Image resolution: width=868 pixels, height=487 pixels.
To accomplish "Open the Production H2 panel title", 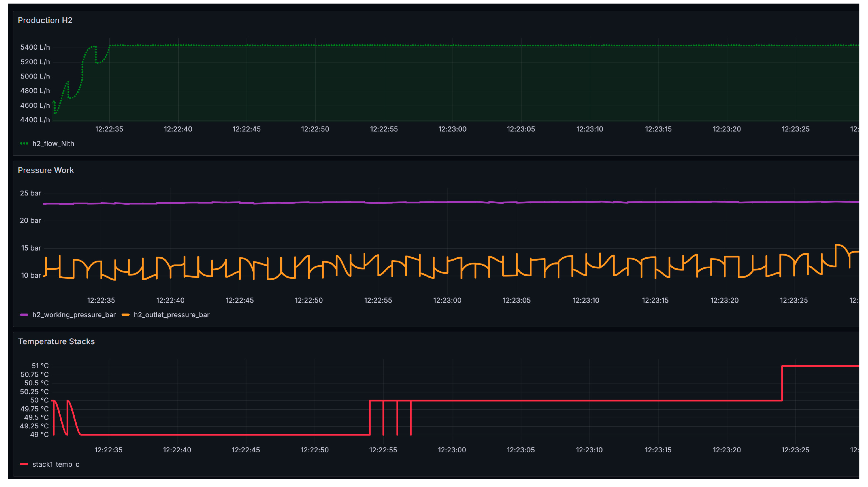I will point(45,20).
